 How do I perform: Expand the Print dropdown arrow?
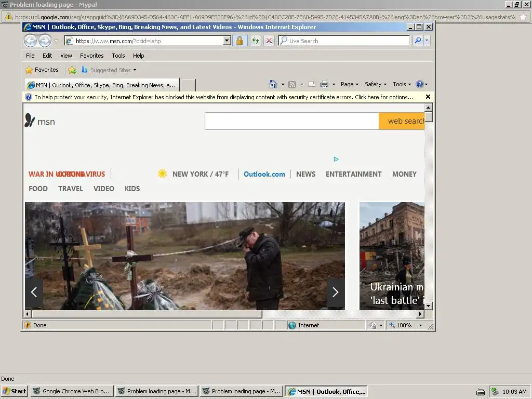click(x=334, y=84)
